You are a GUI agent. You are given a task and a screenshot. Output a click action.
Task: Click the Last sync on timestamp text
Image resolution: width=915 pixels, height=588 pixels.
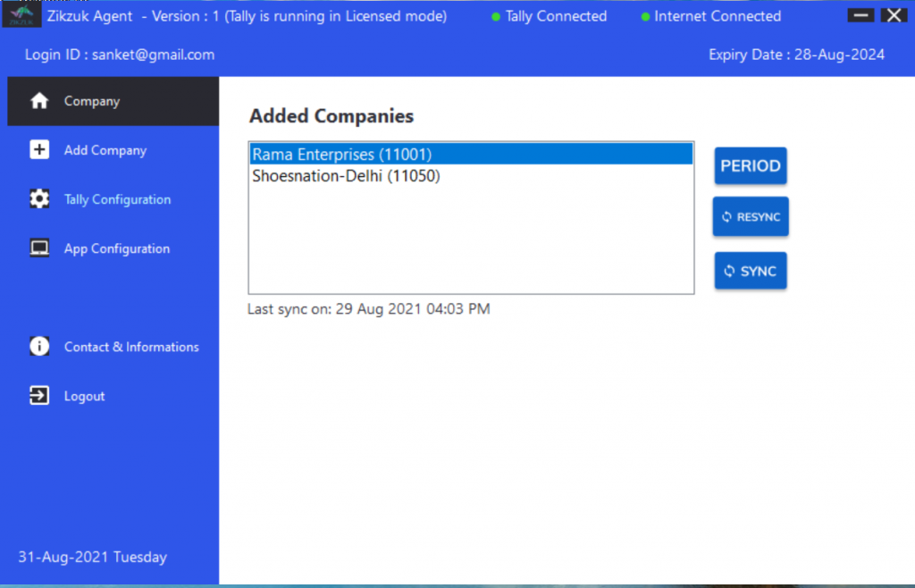point(369,308)
